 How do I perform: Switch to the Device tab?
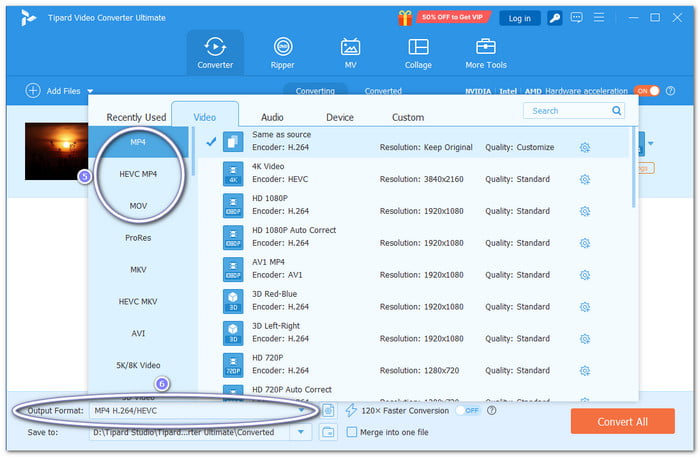point(340,117)
